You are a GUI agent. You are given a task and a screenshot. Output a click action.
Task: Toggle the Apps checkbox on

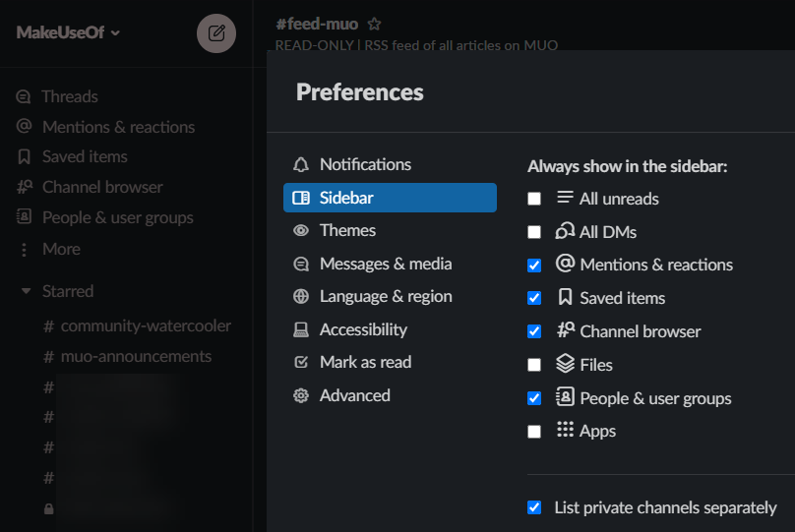[x=534, y=431]
